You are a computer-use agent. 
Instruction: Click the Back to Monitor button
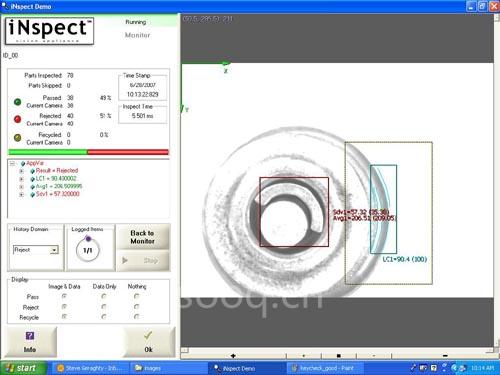coord(143,237)
